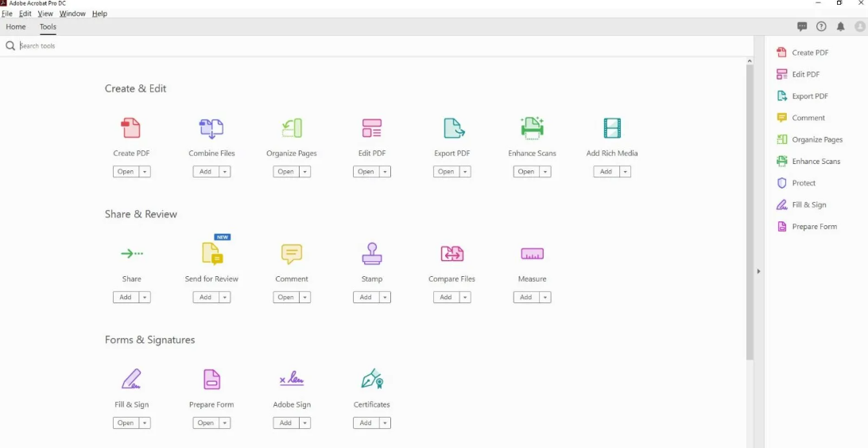Click Export PDF shortcut in right sidebar
The image size is (868, 448).
[804, 96]
